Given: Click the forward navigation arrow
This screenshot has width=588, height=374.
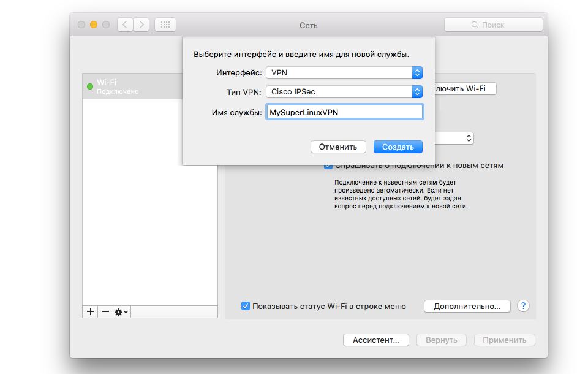Looking at the screenshot, I should (142, 25).
